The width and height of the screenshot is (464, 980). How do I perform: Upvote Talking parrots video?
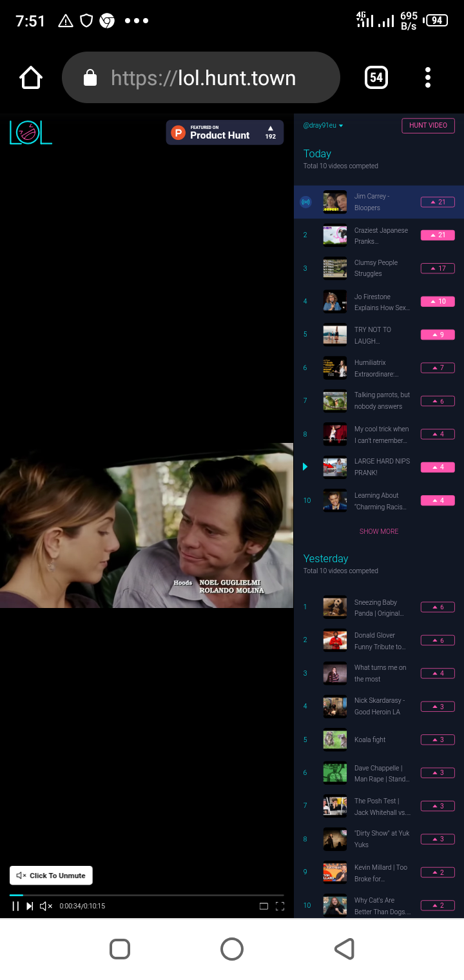[x=438, y=401]
